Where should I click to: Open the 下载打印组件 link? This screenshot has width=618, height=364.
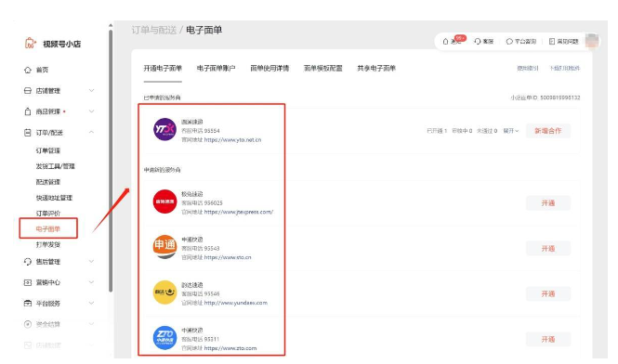[x=565, y=69]
